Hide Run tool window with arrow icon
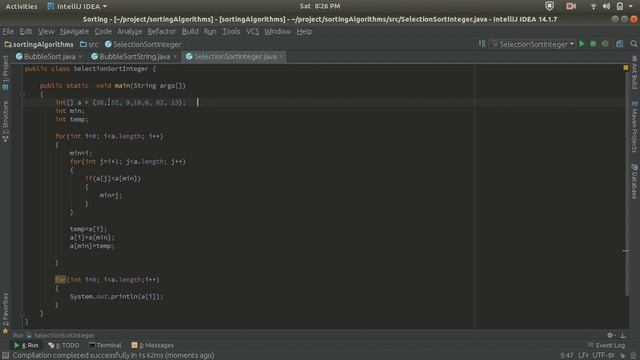Image resolution: width=640 pixels, height=360 pixels. (x=623, y=335)
